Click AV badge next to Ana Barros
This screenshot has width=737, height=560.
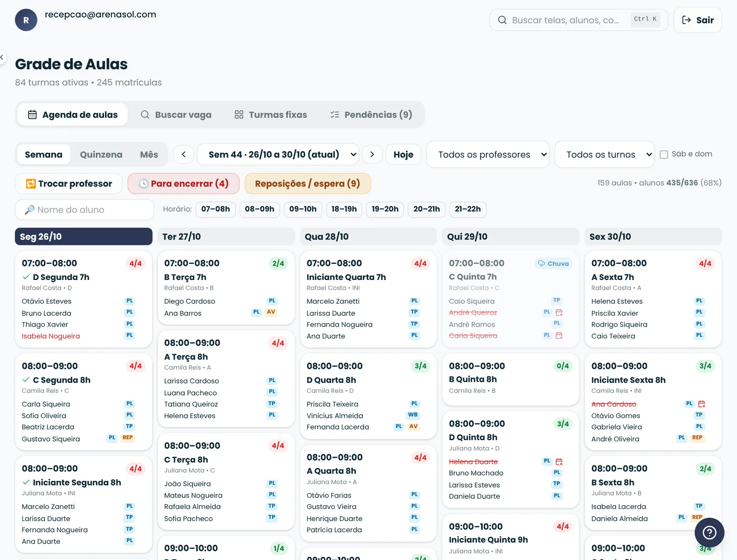(x=271, y=312)
